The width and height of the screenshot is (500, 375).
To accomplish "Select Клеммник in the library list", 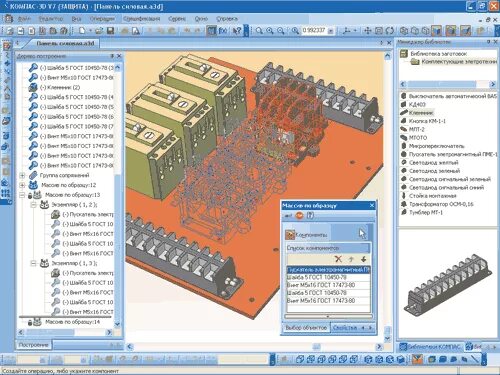I will 421,113.
